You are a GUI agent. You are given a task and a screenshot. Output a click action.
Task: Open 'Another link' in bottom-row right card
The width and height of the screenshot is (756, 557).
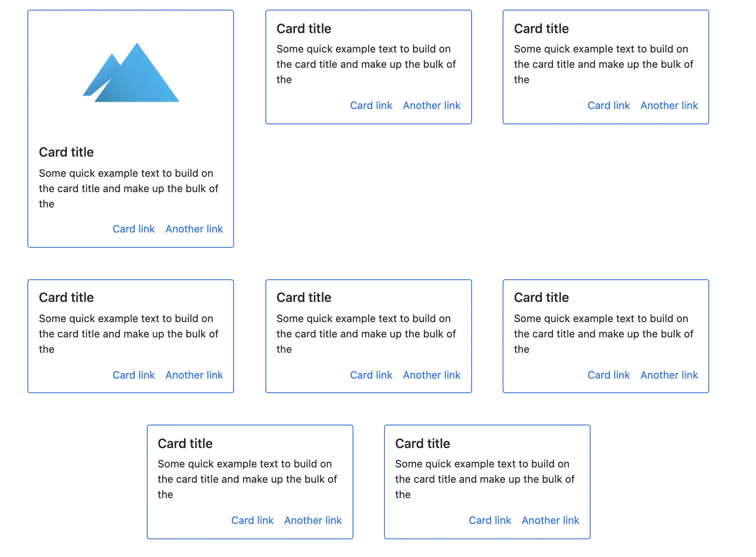coord(550,520)
